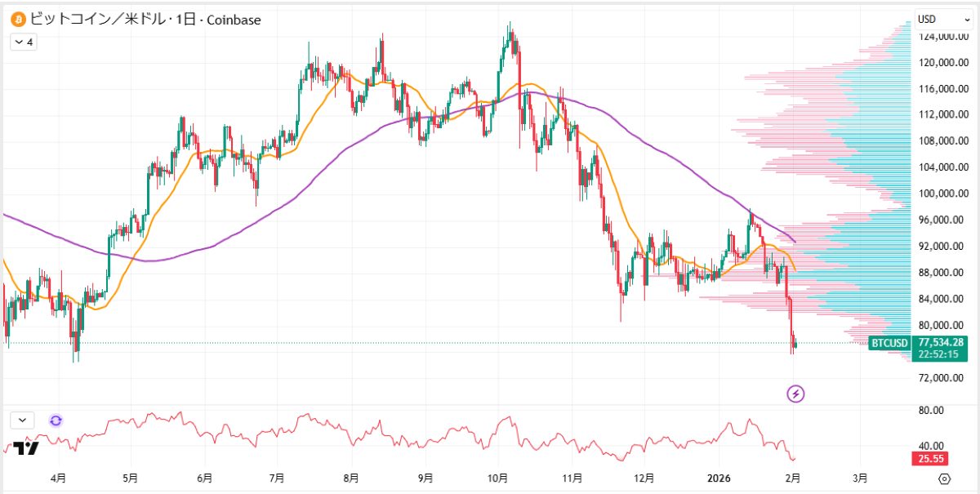This screenshot has height=494, width=980.
Task: Click the 10月 label on time axis
Action: coord(498,478)
